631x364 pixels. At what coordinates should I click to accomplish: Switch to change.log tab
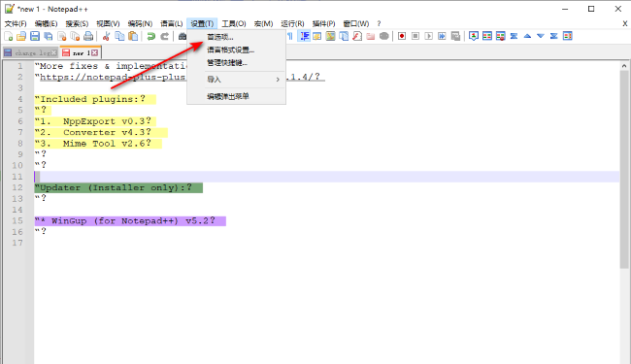click(x=31, y=52)
